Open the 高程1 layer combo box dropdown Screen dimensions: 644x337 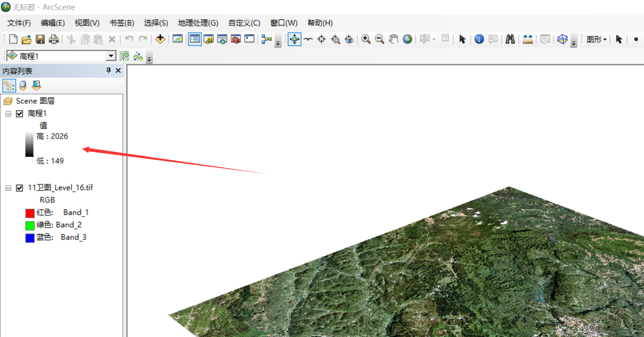[111, 55]
